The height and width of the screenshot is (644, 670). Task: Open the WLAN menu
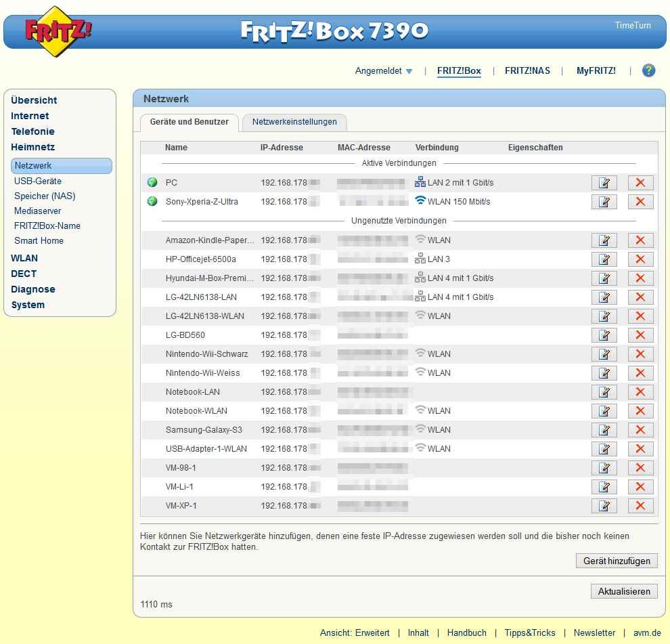tap(24, 258)
